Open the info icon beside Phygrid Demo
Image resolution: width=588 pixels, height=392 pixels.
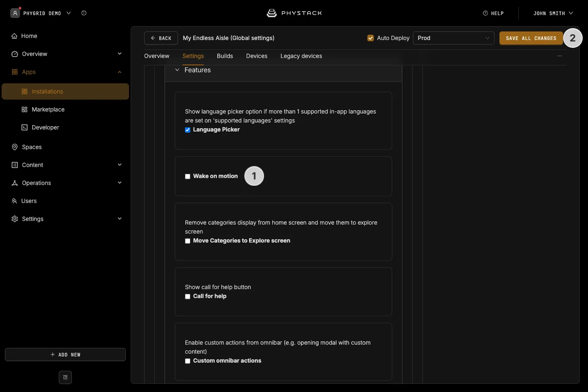(x=84, y=13)
